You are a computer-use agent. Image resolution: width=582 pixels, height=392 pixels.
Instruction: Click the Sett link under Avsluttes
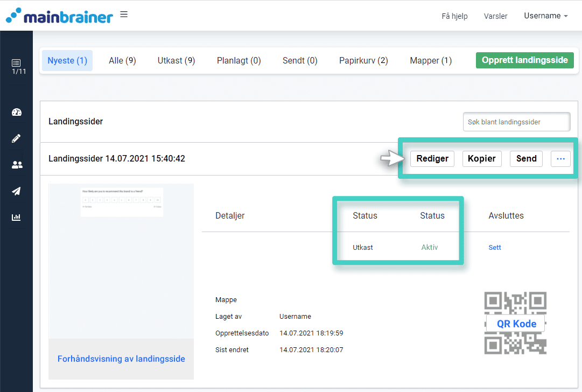tap(494, 248)
